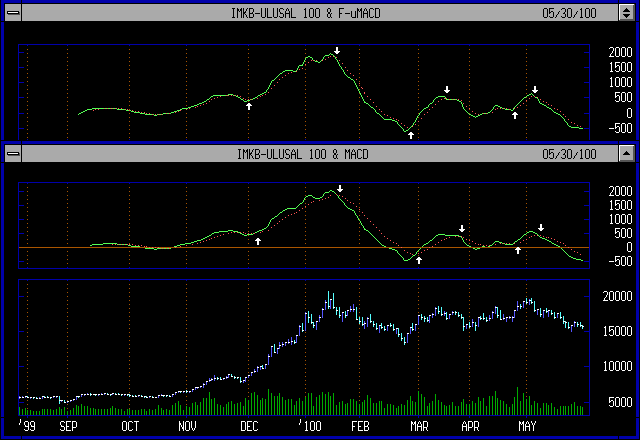This screenshot has height=440, width=640.
Task: Select the buy arrow at the MACD March trough
Action: click(419, 260)
